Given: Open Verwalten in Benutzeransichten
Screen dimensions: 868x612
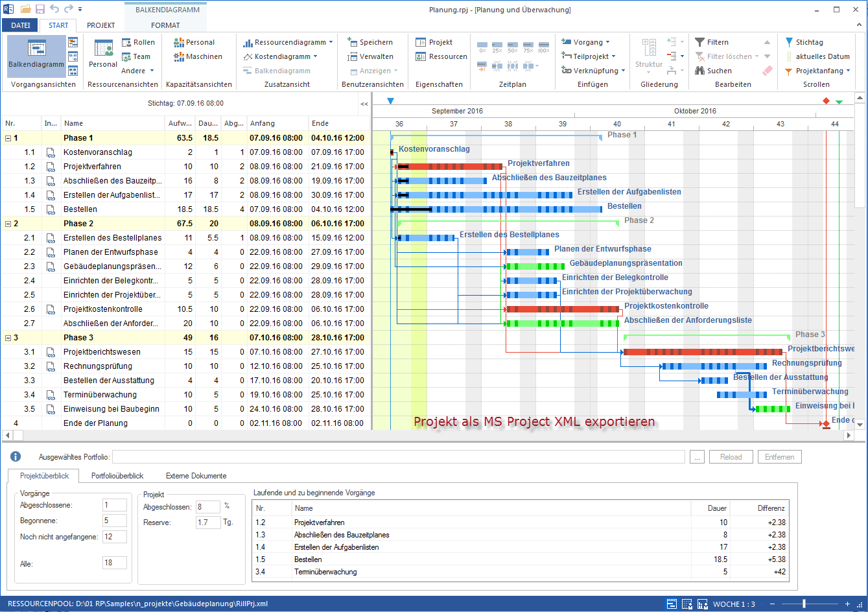Looking at the screenshot, I should click(x=371, y=56).
